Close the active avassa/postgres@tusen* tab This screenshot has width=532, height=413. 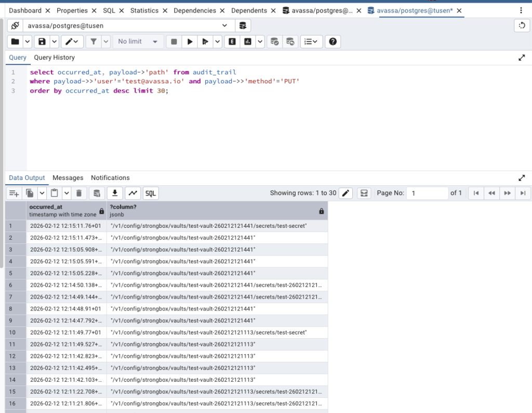coord(459,11)
